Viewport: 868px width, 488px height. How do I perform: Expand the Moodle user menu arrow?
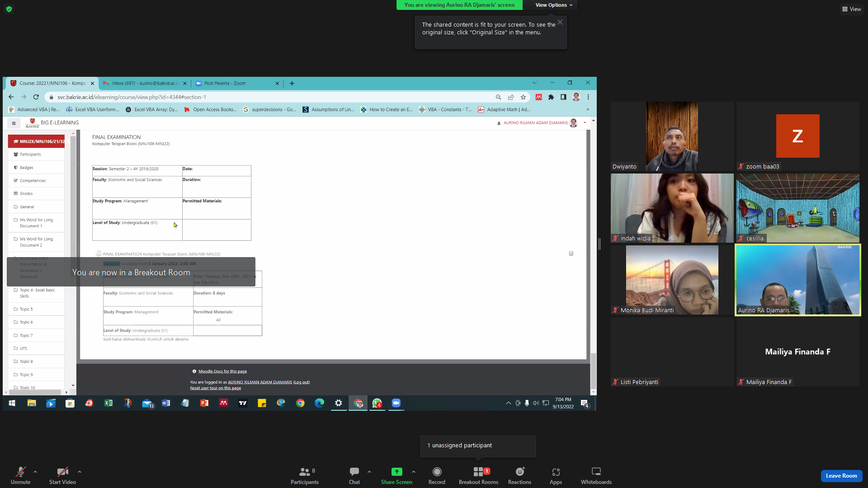[x=585, y=123]
